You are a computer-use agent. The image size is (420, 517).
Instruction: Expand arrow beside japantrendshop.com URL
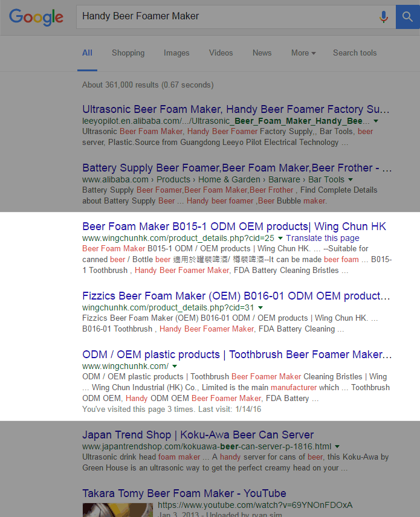click(x=337, y=447)
